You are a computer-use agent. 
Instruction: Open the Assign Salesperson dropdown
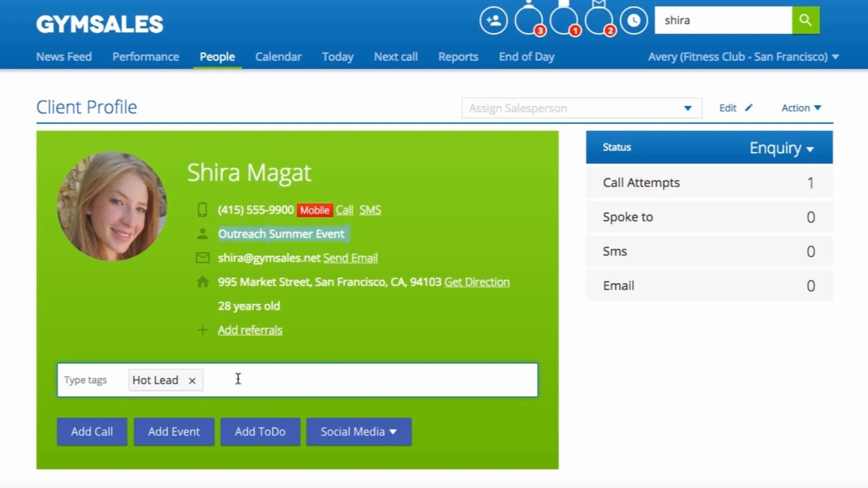coord(581,108)
